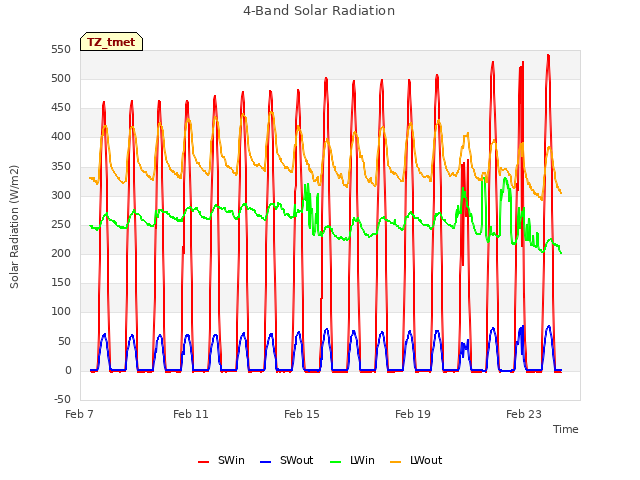Click the Feb 23 x-axis label

[524, 414]
